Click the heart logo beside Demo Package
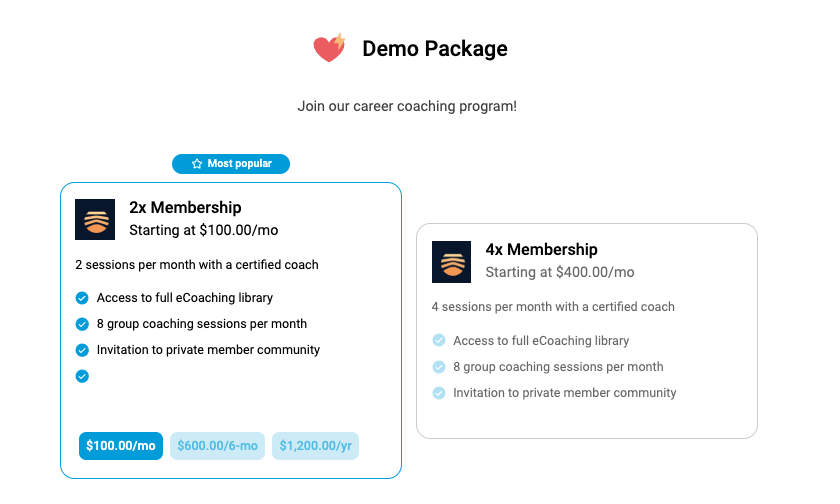The image size is (840, 504). [x=329, y=48]
